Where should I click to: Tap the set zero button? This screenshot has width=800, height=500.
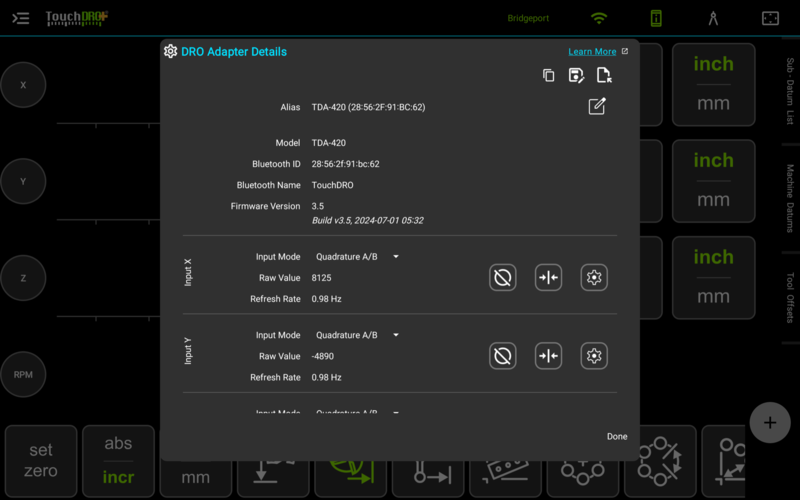(x=41, y=461)
